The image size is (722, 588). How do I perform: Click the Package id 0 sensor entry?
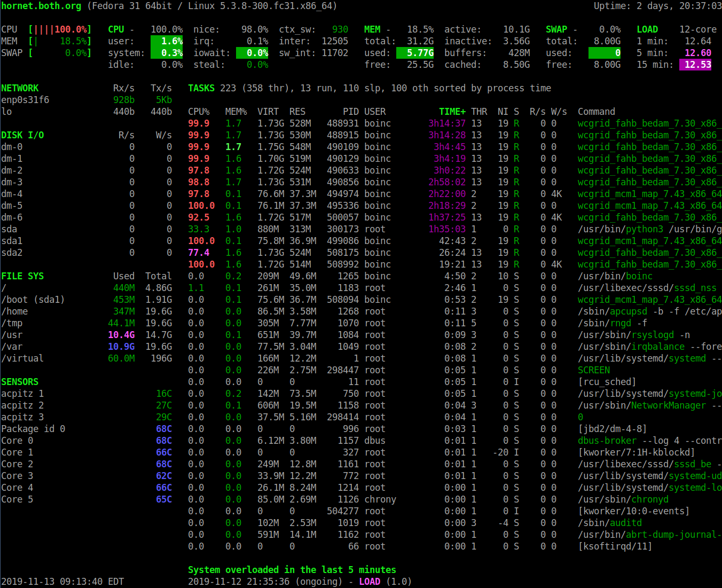point(33,429)
